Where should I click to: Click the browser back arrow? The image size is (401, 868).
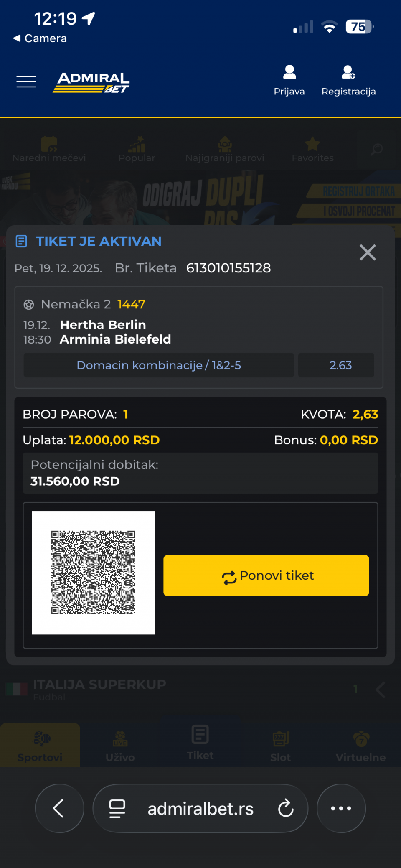(x=59, y=808)
